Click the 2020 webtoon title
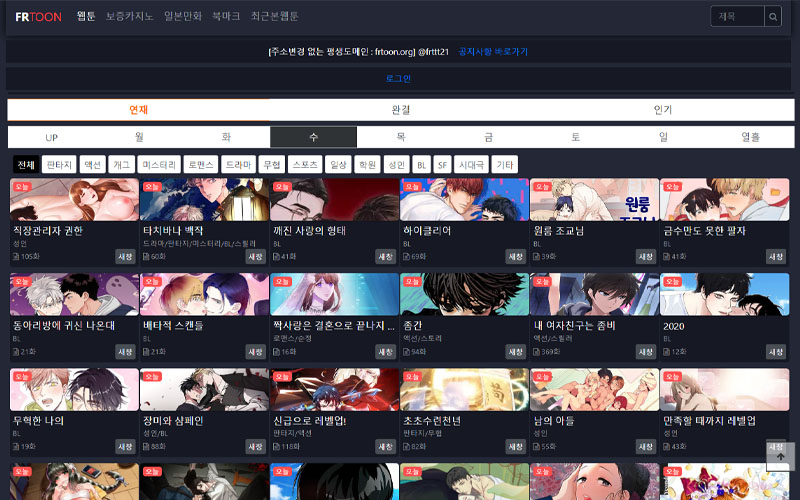Screen dimensions: 800x500 (x=674, y=326)
